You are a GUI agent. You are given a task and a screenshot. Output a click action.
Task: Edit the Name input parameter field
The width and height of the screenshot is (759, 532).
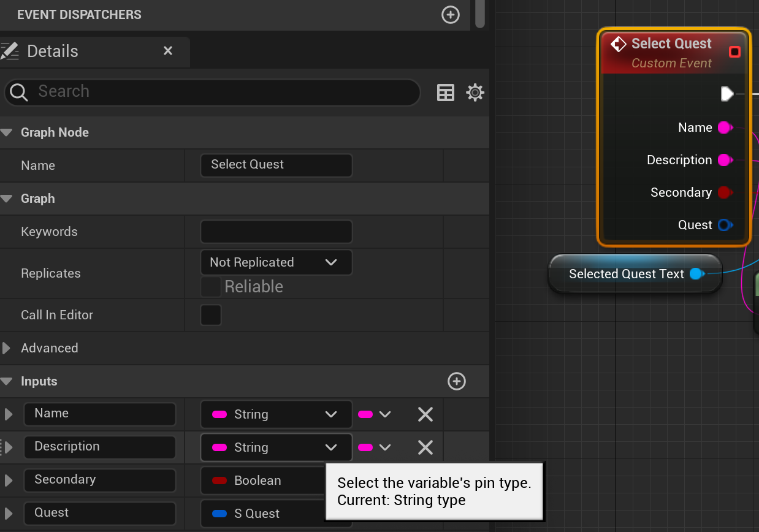(x=100, y=414)
